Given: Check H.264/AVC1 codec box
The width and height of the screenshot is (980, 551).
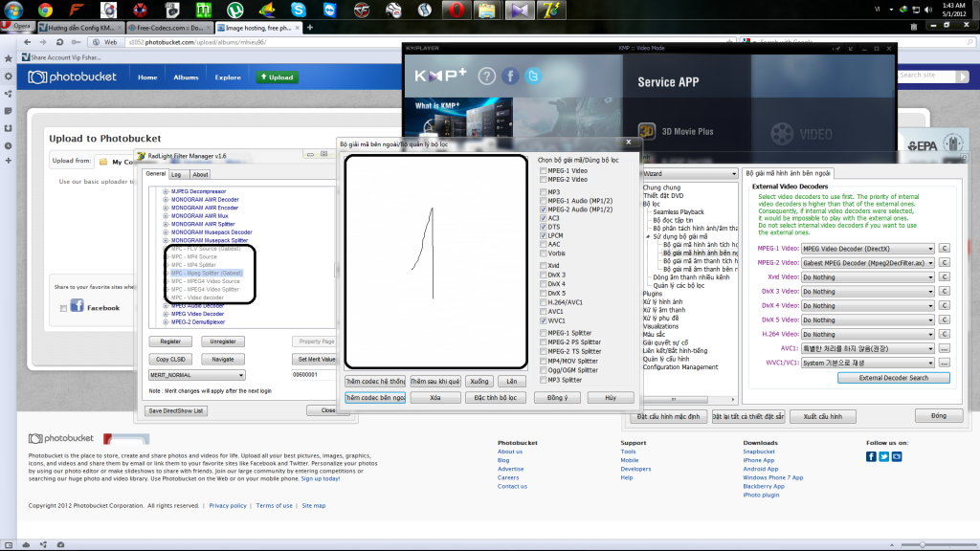Looking at the screenshot, I should [544, 302].
